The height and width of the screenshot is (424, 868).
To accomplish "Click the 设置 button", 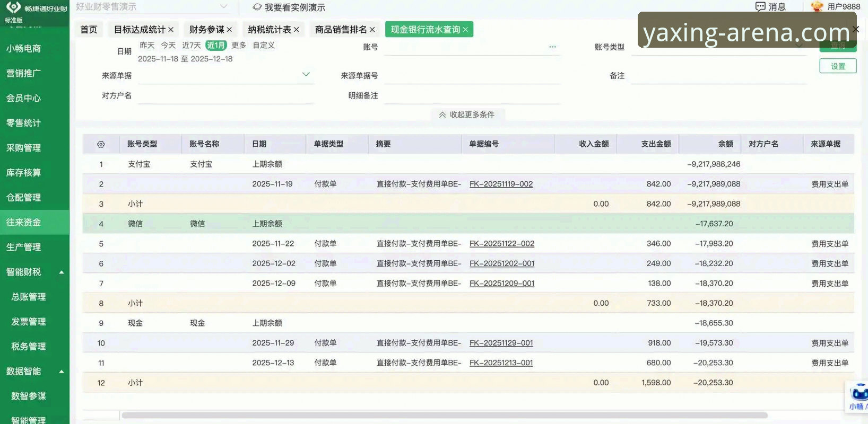I will click(x=838, y=66).
